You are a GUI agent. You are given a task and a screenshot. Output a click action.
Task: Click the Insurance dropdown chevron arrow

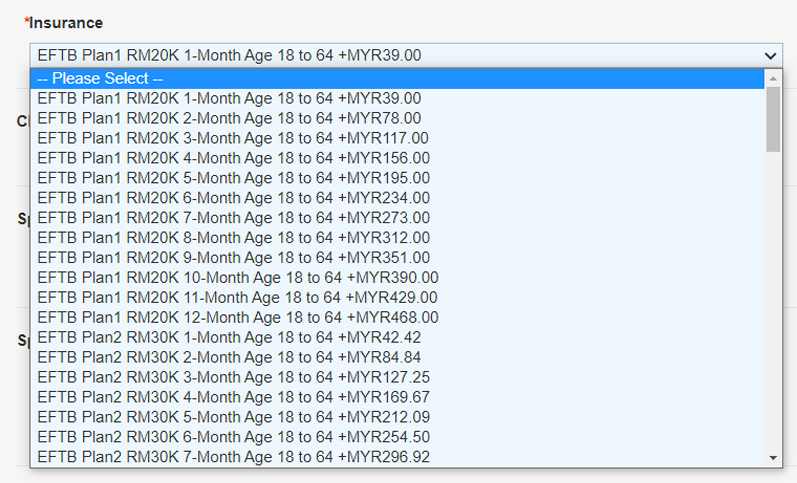(769, 56)
